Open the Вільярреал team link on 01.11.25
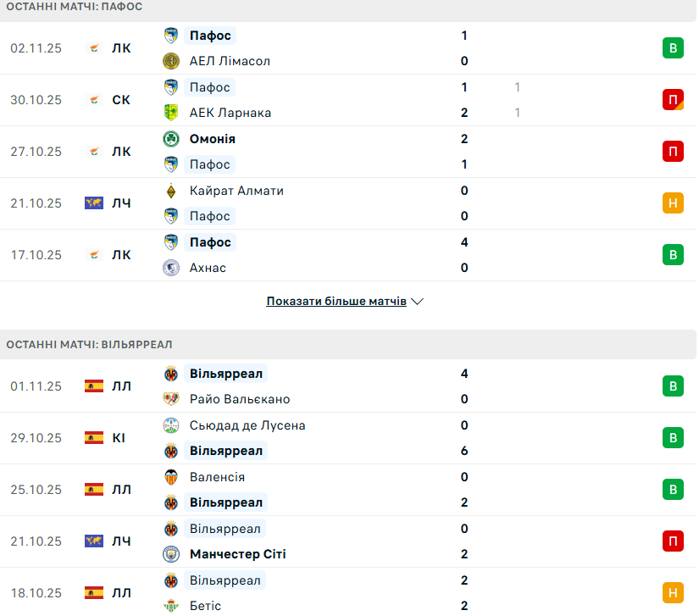 [x=226, y=374]
